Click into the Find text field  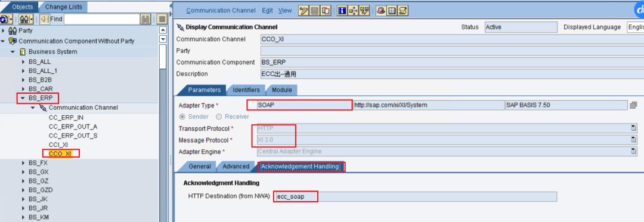[x=102, y=19]
